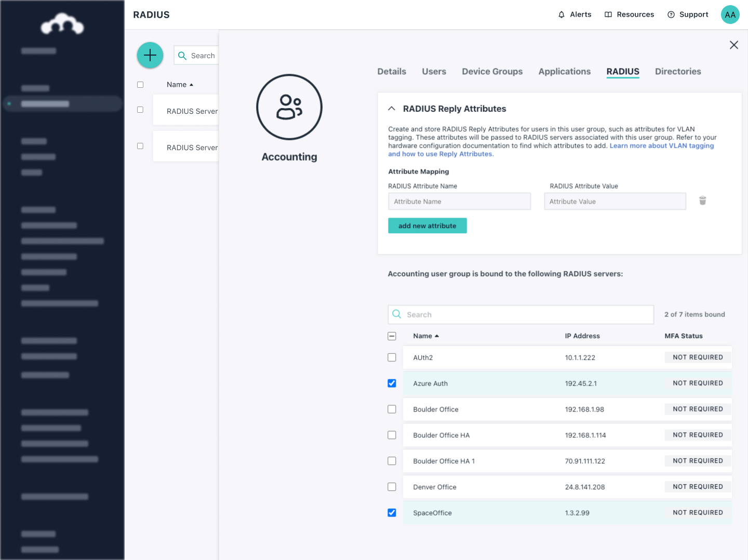The width and height of the screenshot is (748, 560).
Task: Open the Directories tab
Action: (677, 72)
